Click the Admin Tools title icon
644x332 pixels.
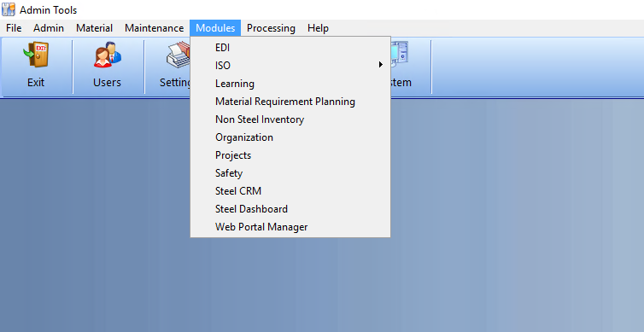click(x=9, y=9)
